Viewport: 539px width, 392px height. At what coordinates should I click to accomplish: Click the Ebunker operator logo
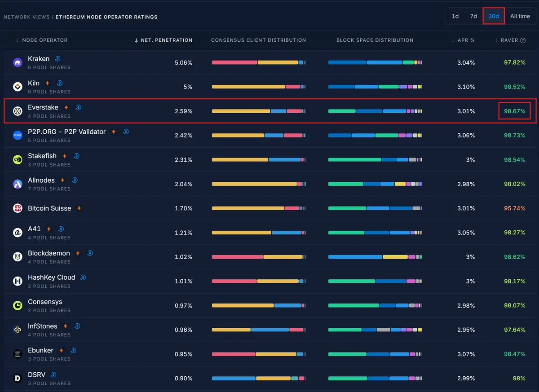click(x=18, y=354)
